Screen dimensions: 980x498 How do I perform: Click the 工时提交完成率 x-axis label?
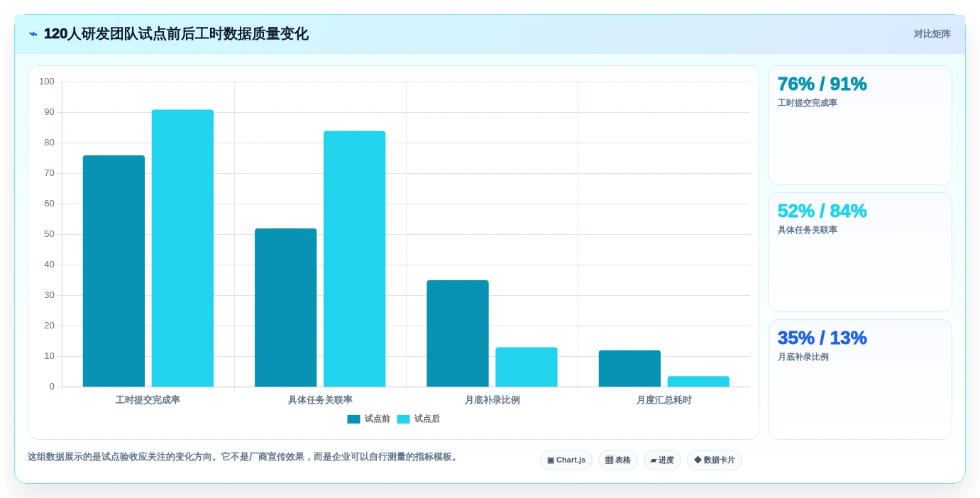(148, 400)
